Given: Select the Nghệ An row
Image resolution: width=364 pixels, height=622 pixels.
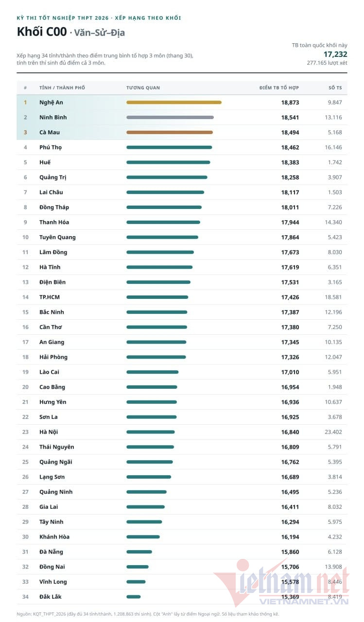Looking at the screenshot, I should [x=182, y=103].
